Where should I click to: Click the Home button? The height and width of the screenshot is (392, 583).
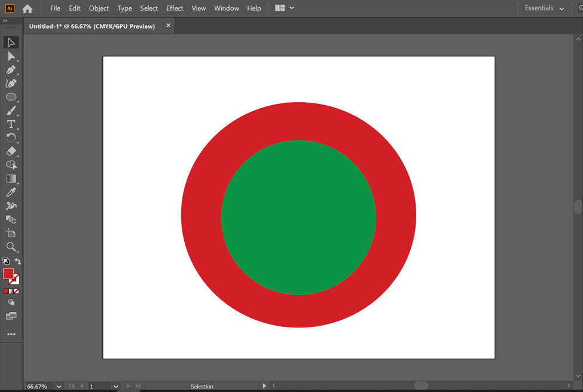click(x=28, y=8)
